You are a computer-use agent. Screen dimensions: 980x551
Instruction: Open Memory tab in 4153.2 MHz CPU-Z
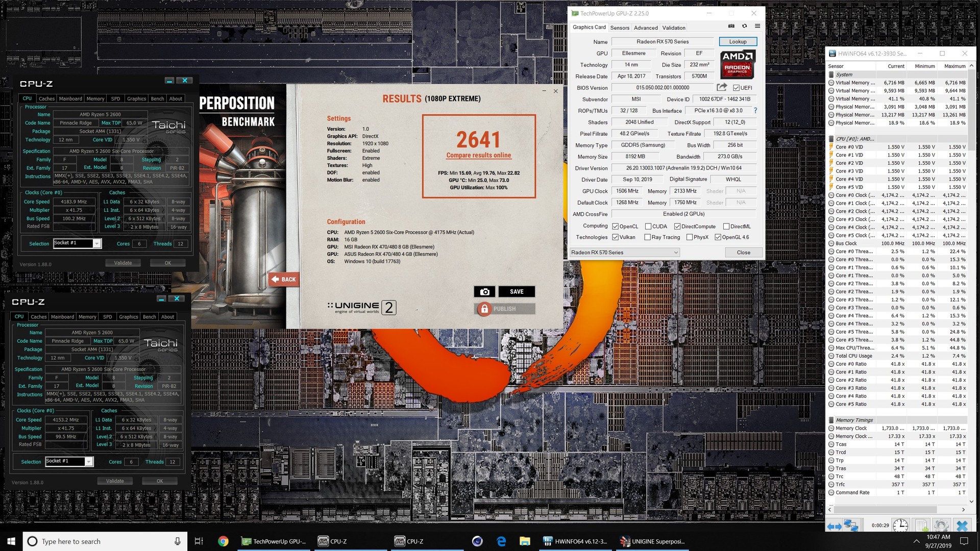pyautogui.click(x=87, y=317)
